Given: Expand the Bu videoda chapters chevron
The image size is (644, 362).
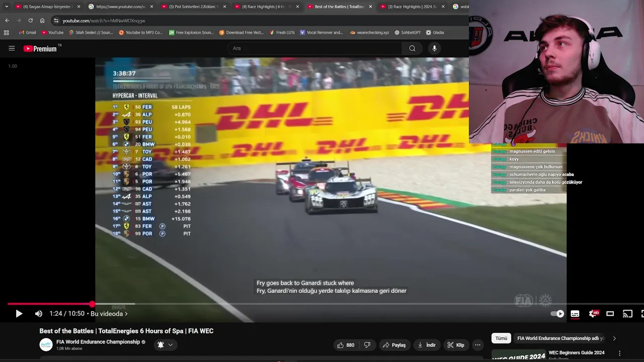Looking at the screenshot, I should click(126, 314).
